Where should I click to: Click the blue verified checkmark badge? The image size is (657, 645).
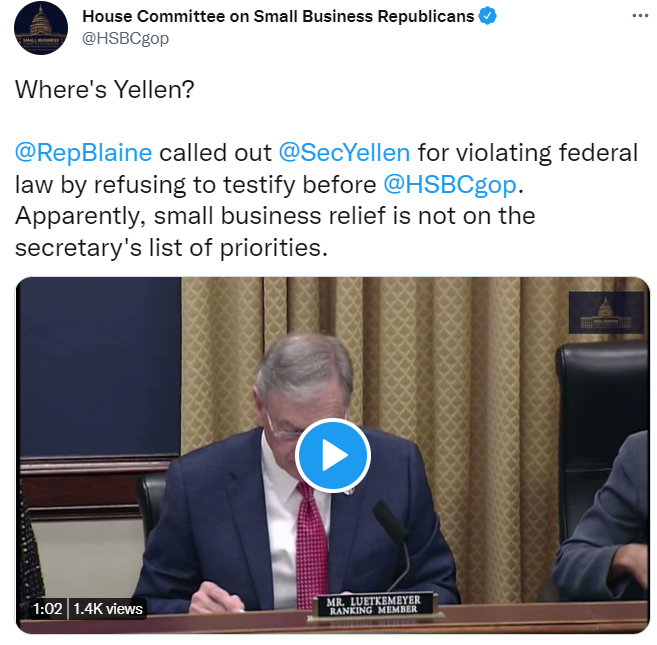[489, 17]
